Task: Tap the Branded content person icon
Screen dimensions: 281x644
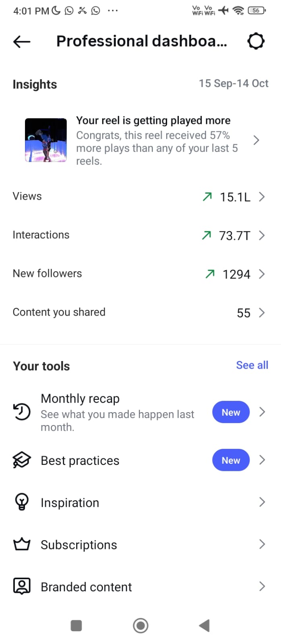Action: 22,586
